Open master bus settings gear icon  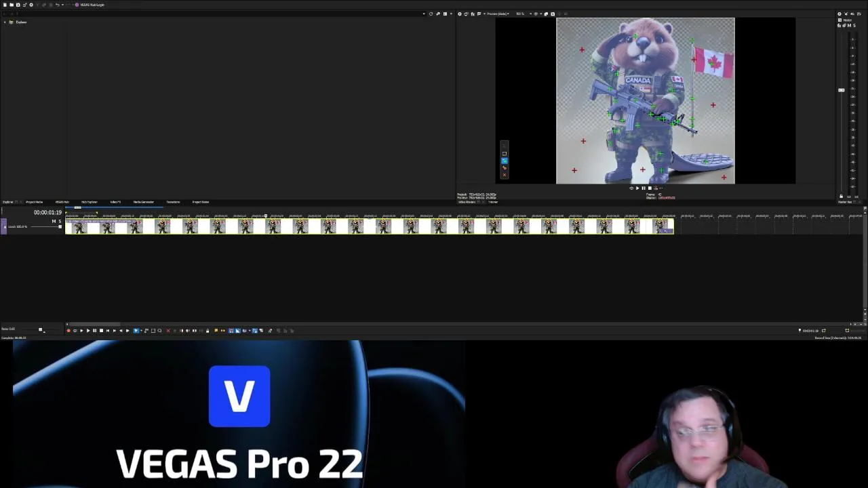click(x=840, y=14)
